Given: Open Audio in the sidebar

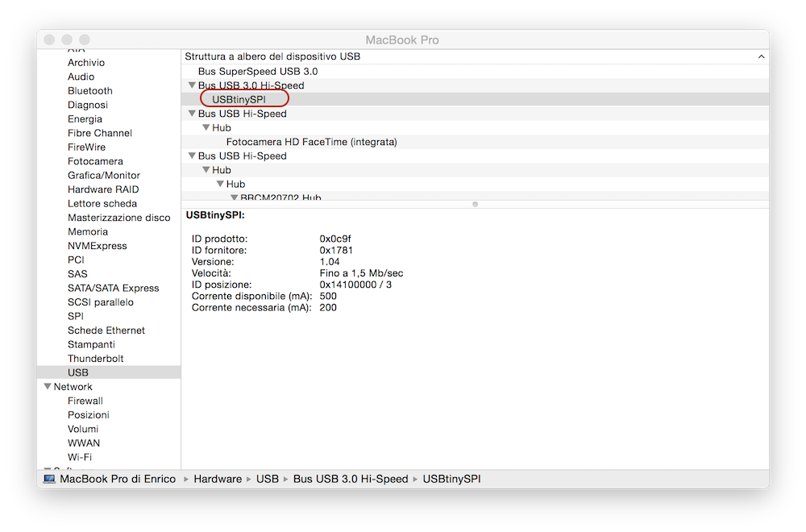Looking at the screenshot, I should pos(81,77).
